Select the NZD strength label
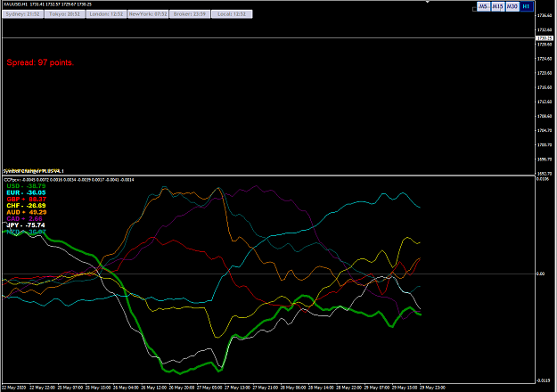 click(26, 232)
